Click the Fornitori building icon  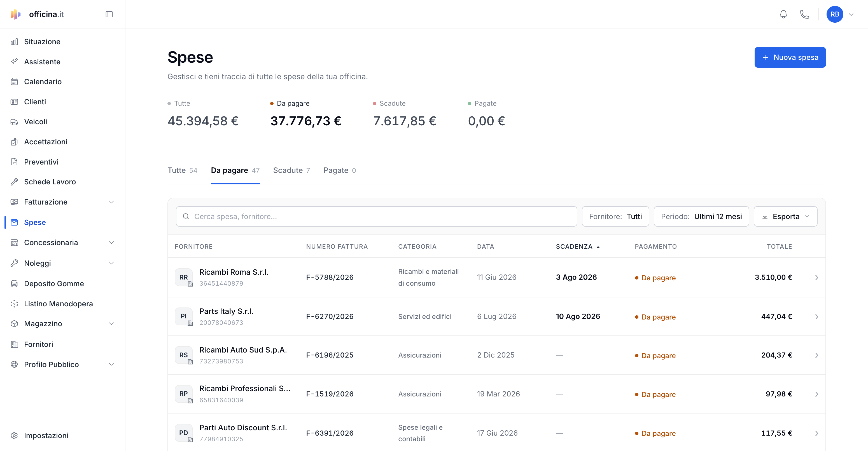coord(14,344)
